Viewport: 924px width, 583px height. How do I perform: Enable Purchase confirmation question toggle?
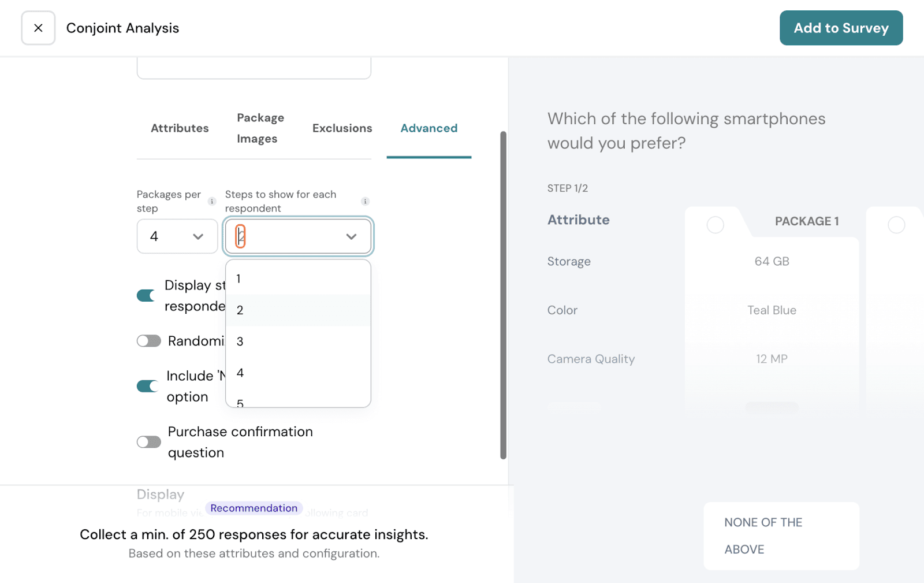[x=148, y=442]
